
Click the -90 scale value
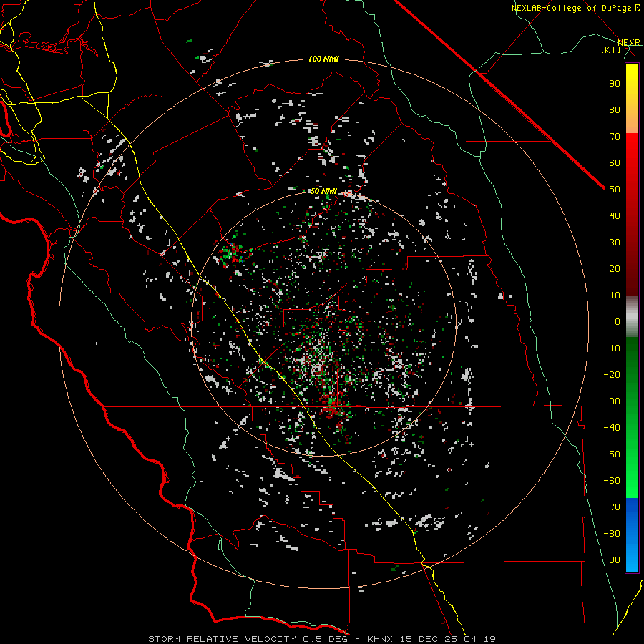point(612,560)
